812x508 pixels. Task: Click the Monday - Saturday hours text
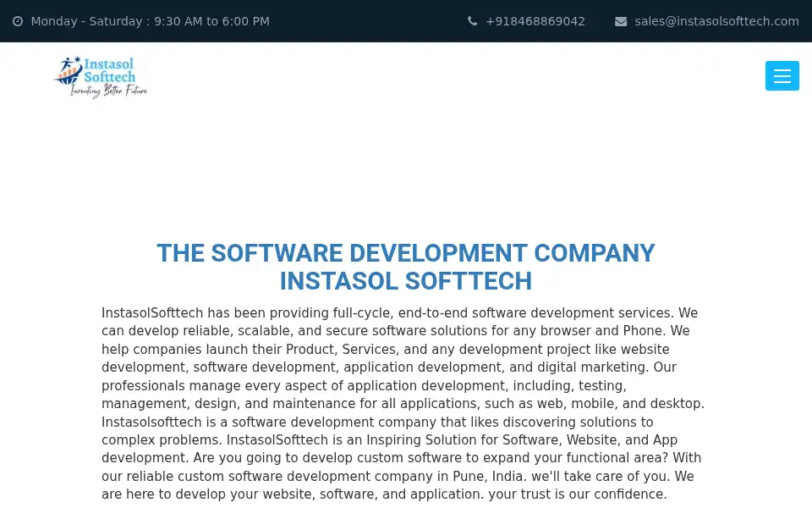pos(151,21)
